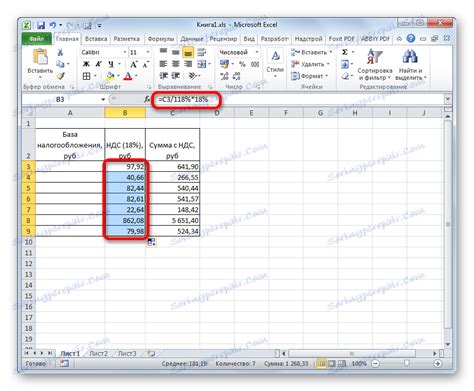474x391 pixels.
Task: Open the Формат cells menu
Action: tap(309, 76)
